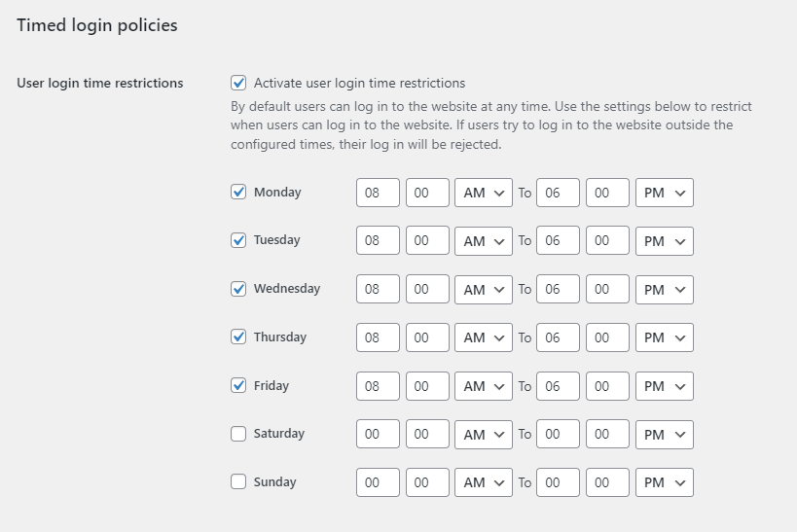Viewport: 797px width, 532px height.
Task: Select Thursday start minutes field
Action: (x=427, y=337)
